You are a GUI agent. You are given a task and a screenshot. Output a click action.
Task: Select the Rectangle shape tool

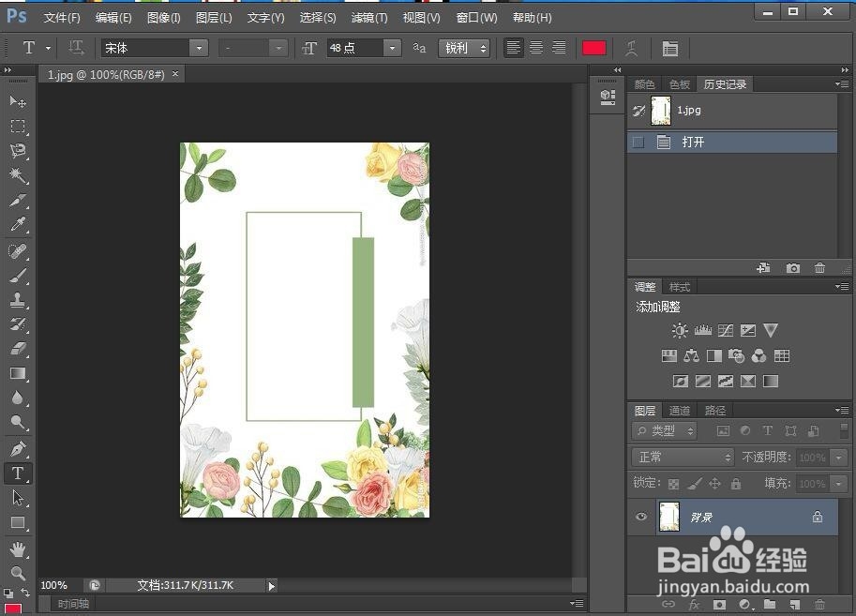tap(18, 522)
